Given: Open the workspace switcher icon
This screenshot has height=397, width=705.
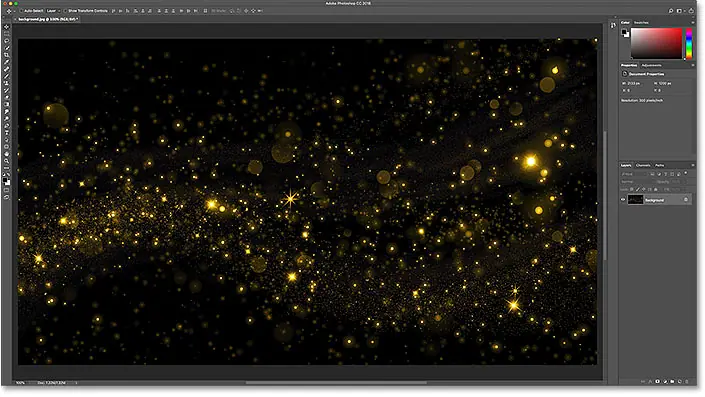Looking at the screenshot, I should tap(679, 11).
